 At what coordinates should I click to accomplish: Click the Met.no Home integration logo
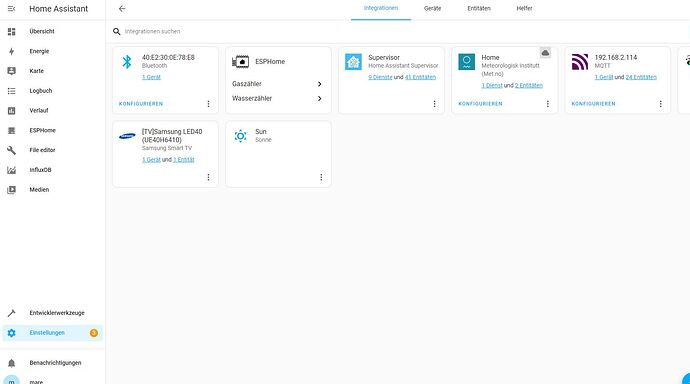tap(466, 62)
